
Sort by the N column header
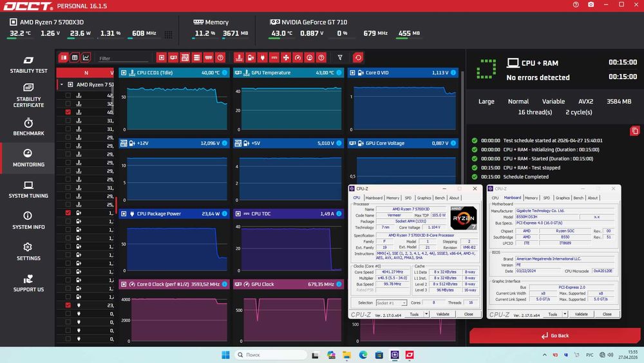point(86,73)
